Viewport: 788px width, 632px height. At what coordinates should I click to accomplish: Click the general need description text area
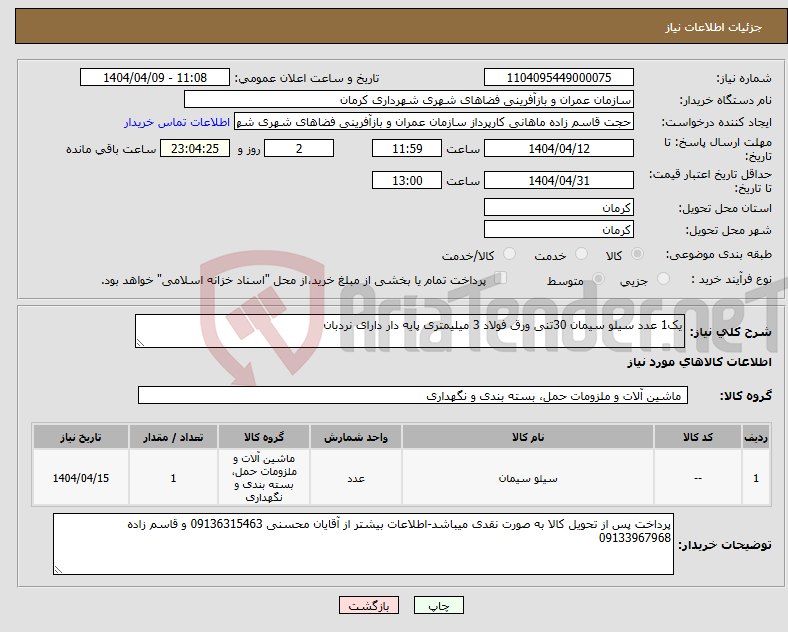(410, 331)
